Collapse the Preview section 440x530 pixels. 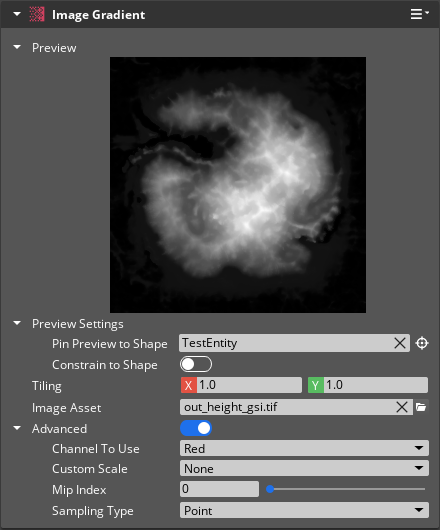tap(17, 47)
